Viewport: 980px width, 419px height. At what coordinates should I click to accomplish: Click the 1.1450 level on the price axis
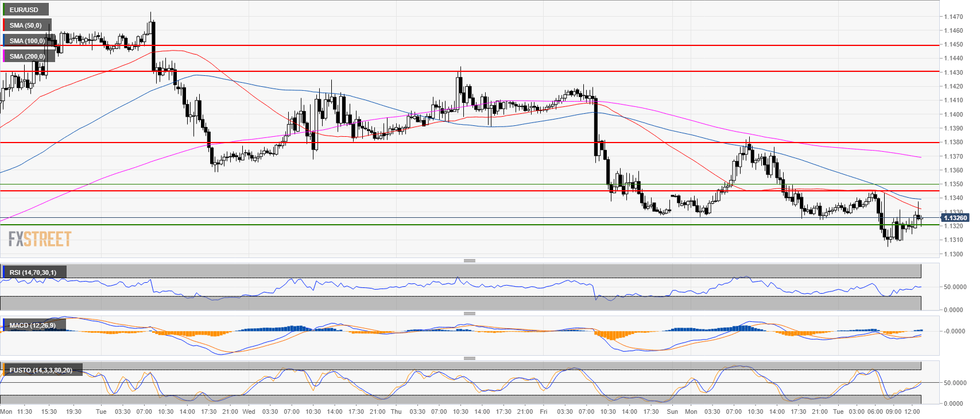[953, 44]
